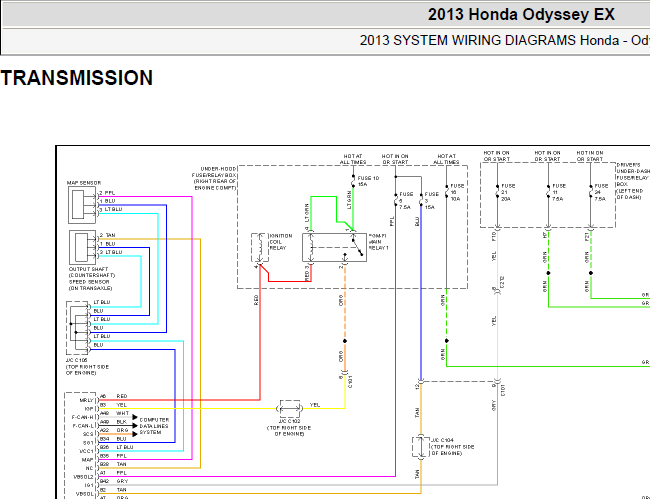Select the 'A6 RED' wire label
650x499 pixels.
click(x=114, y=397)
